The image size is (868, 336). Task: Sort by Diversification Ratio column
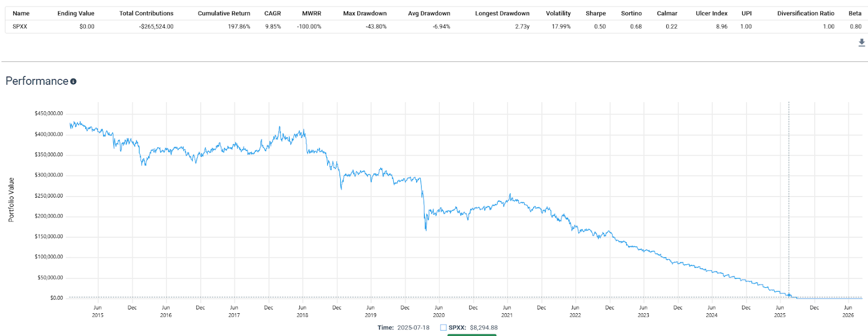pos(806,14)
